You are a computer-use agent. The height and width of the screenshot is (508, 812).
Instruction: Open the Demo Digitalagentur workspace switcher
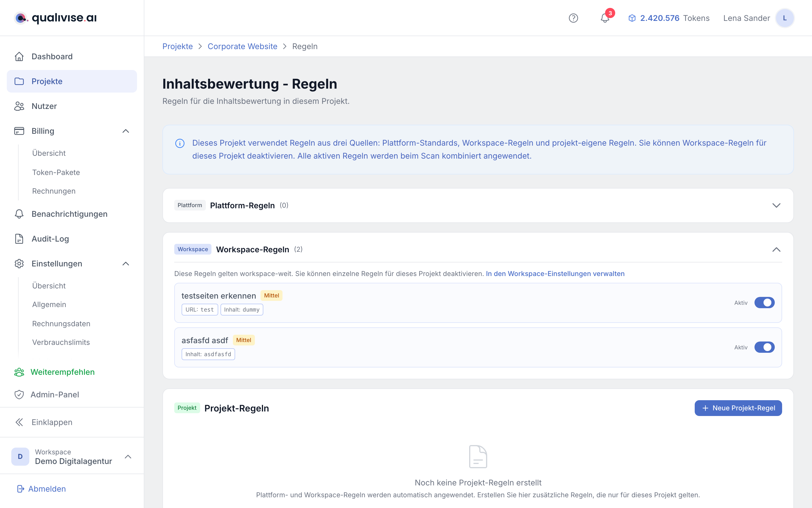[x=72, y=457]
